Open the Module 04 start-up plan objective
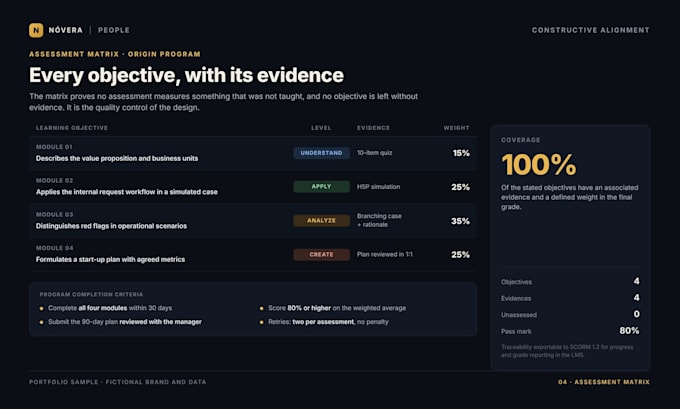 click(x=253, y=255)
